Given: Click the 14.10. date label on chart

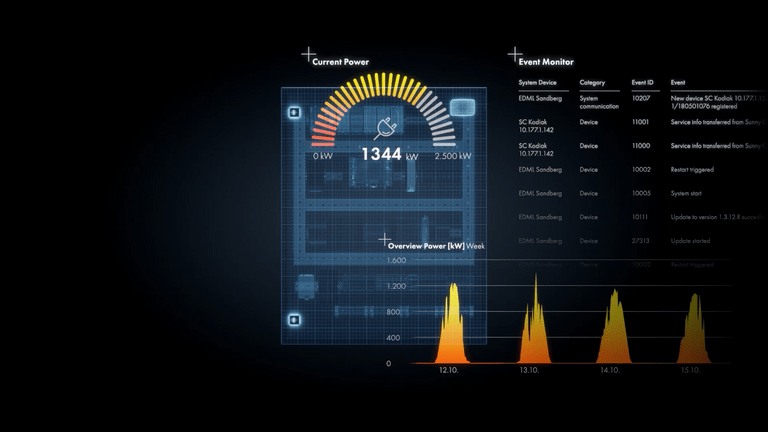Looking at the screenshot, I should click(x=610, y=370).
